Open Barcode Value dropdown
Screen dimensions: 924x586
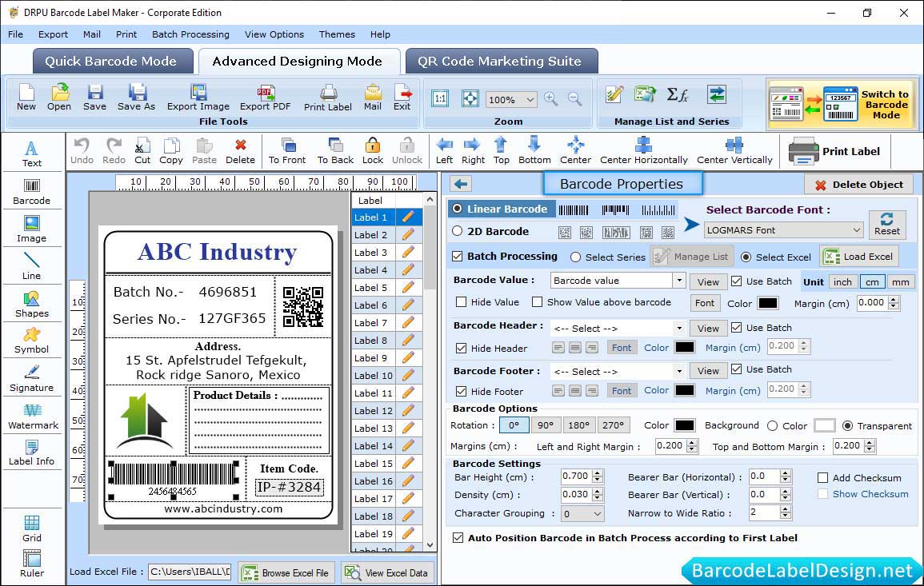click(679, 281)
